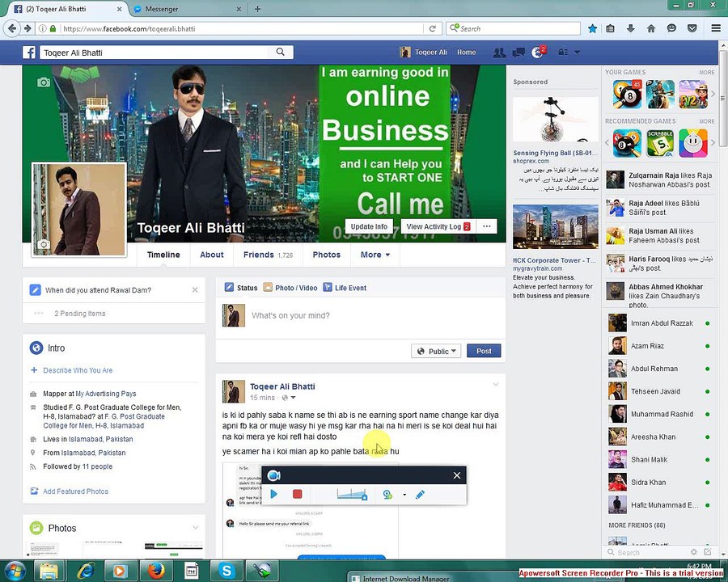Open the 8 Ball Pool game icon

[627, 94]
